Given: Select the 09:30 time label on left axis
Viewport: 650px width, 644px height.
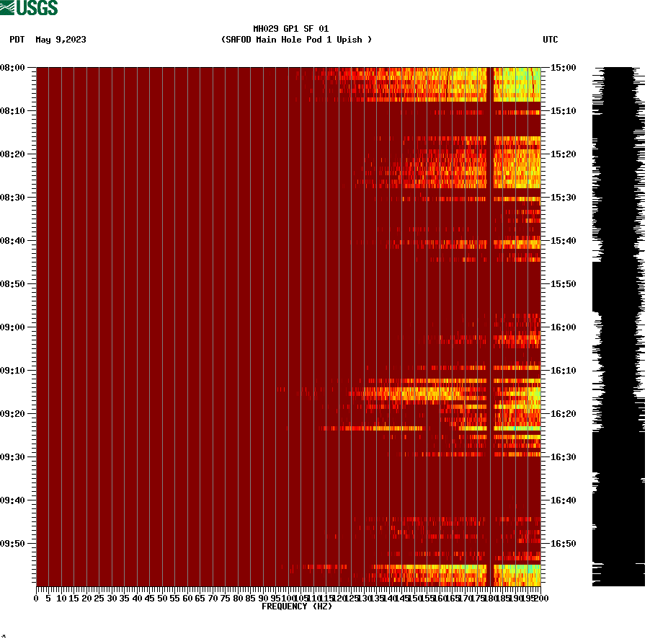Looking at the screenshot, I should (x=14, y=456).
